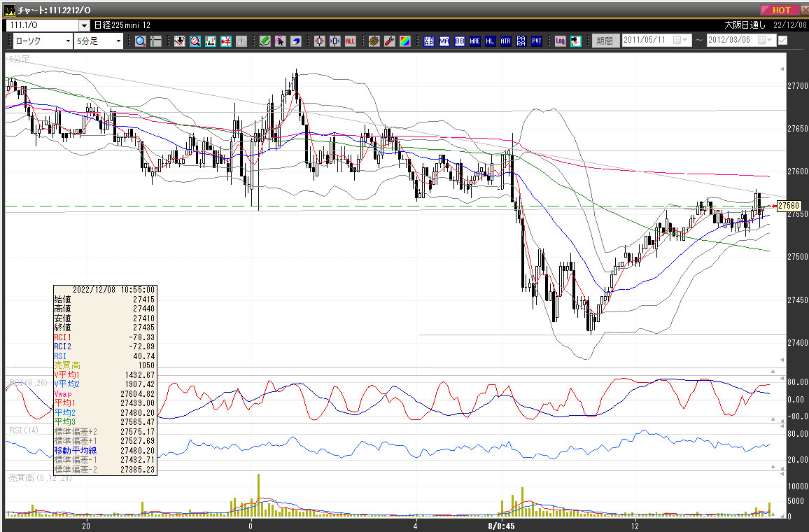Open the end date 2012/03/06 calendar dropdown

pyautogui.click(x=765, y=40)
